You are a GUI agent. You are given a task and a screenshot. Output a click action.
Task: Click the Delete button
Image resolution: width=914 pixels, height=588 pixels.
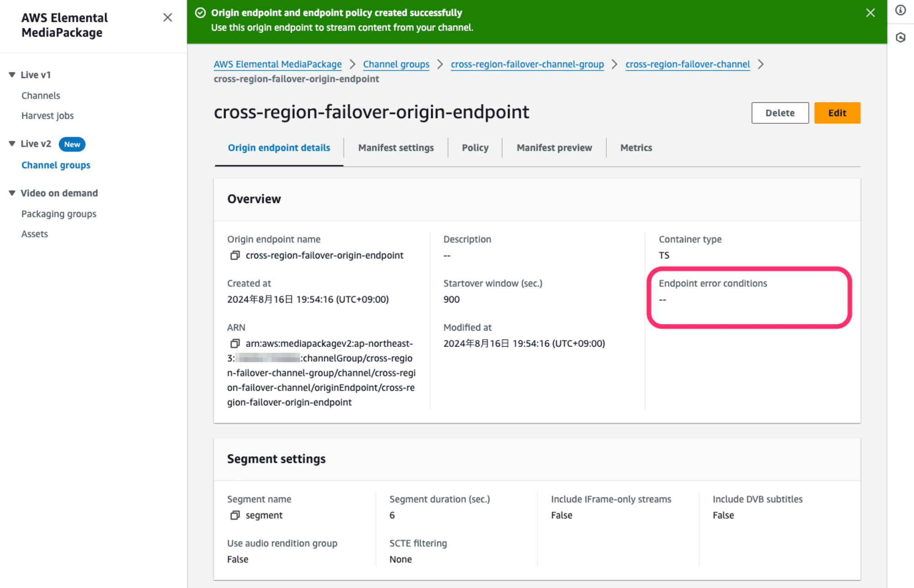(x=780, y=113)
